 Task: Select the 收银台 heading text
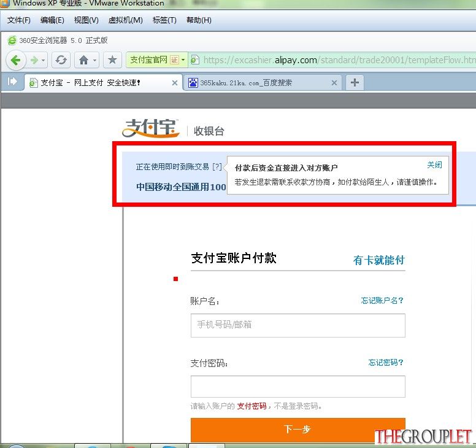[x=209, y=131]
